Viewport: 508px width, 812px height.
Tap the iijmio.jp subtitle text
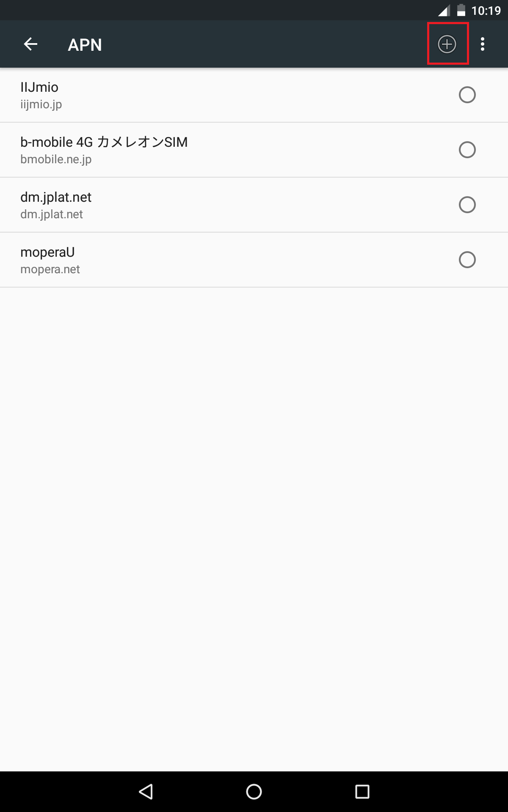[x=41, y=104]
